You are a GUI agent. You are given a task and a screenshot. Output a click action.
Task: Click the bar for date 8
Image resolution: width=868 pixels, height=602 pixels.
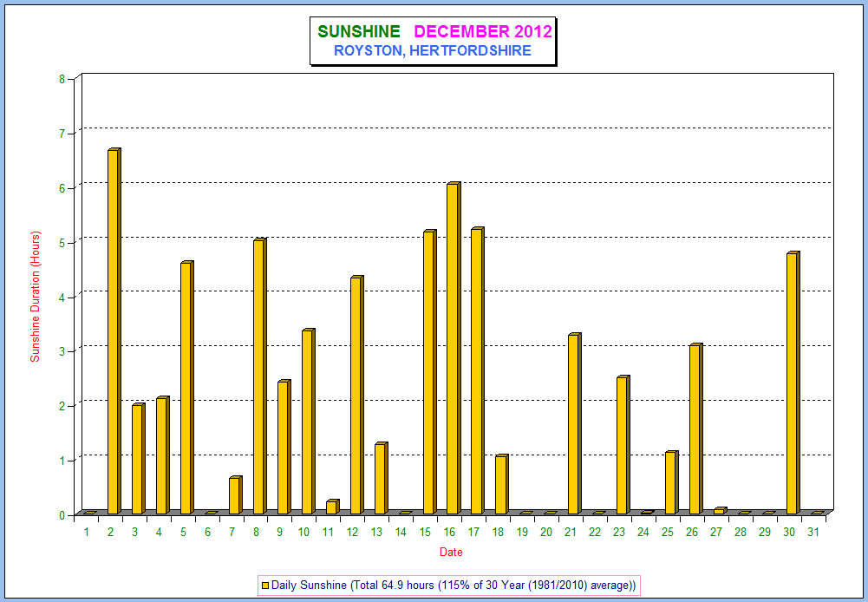259,376
